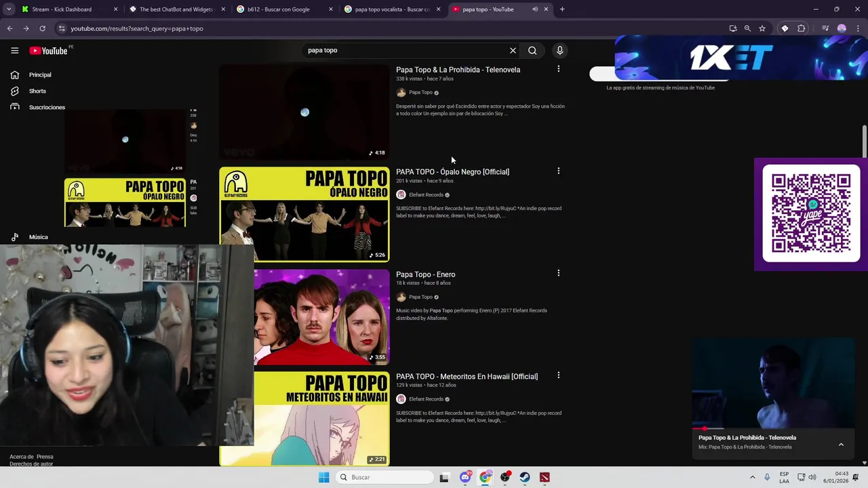Show hidden system tray icons
Image resolution: width=868 pixels, height=488 pixels.
pos(752,477)
